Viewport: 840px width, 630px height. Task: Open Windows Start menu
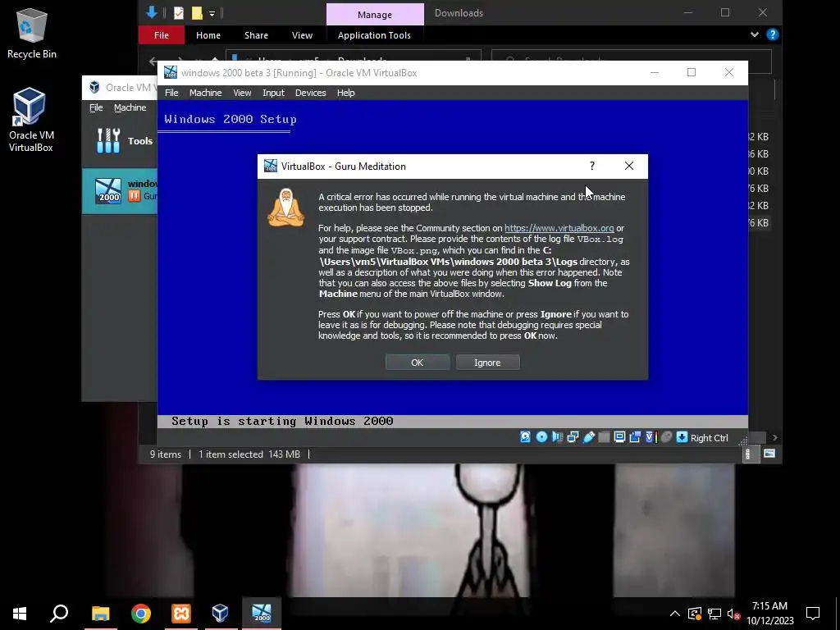point(20,614)
